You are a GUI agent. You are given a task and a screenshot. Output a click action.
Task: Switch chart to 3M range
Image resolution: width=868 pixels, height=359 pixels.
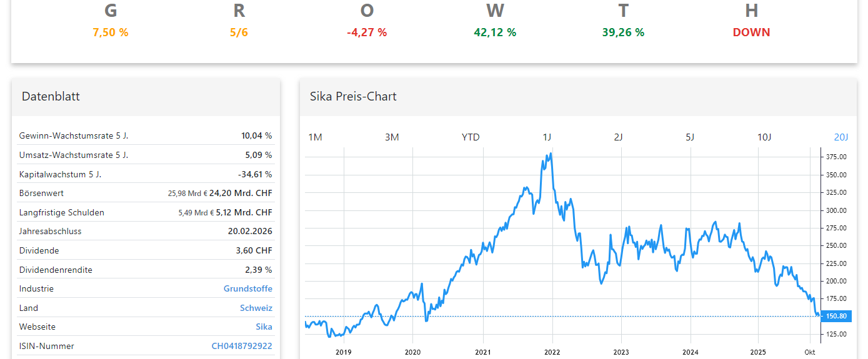pyautogui.click(x=392, y=137)
